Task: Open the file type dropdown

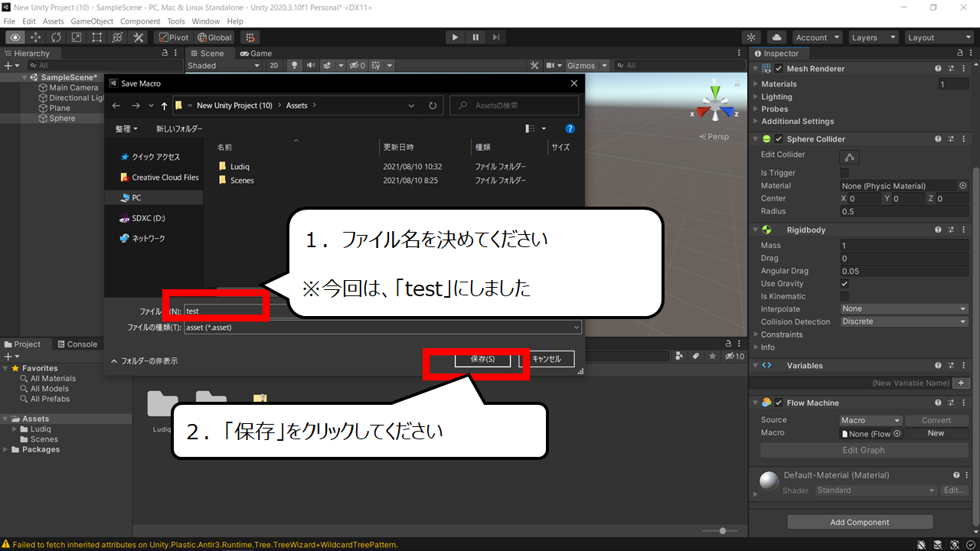Action: coord(383,327)
